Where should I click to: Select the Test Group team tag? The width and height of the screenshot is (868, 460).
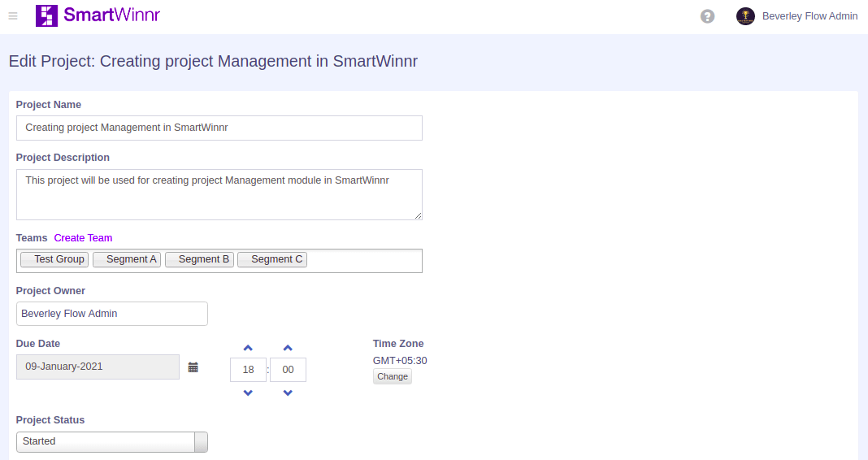54,259
